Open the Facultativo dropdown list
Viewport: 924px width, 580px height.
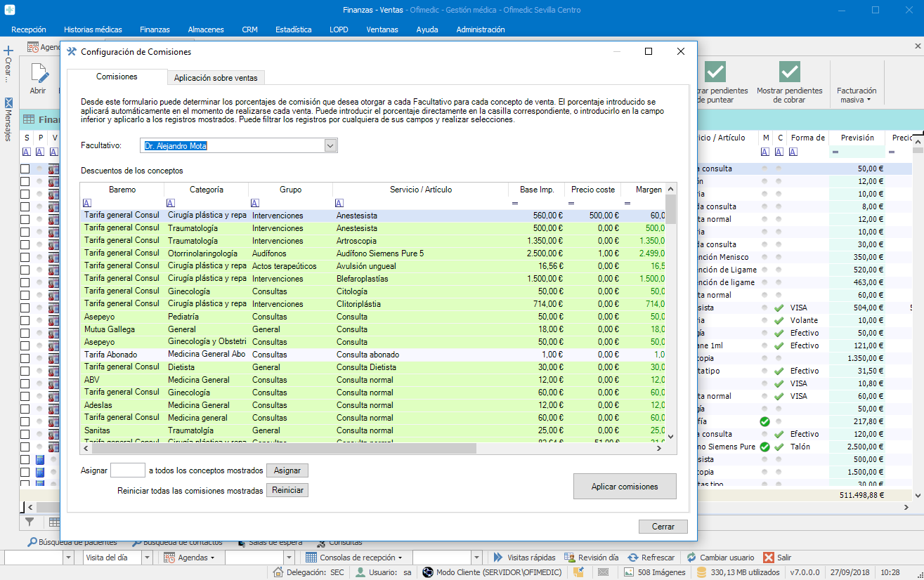(x=331, y=145)
